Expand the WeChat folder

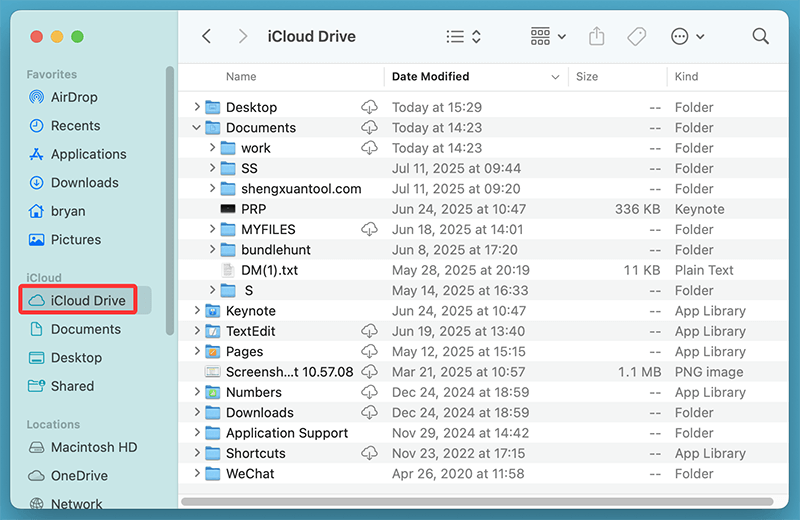197,474
